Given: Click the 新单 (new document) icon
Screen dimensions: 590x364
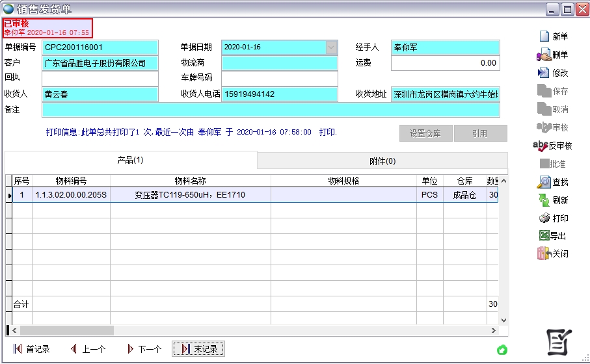Looking at the screenshot, I should [x=544, y=37].
